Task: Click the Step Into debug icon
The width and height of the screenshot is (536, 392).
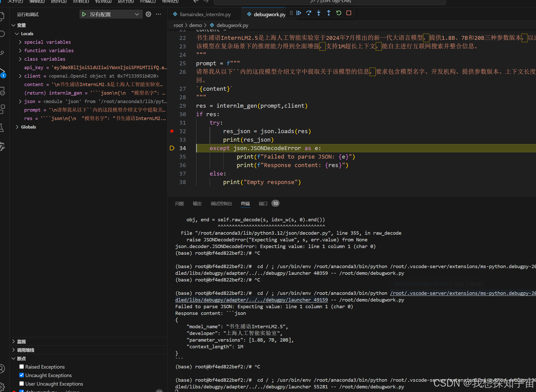Action: pos(319,13)
